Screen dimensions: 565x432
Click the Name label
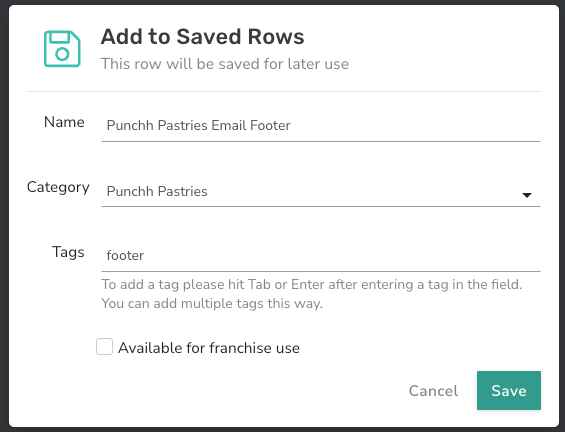[x=64, y=122]
